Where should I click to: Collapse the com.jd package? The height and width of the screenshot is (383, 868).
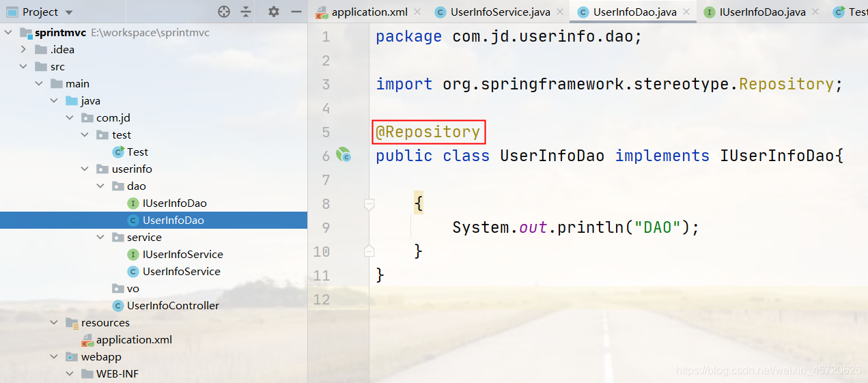69,118
